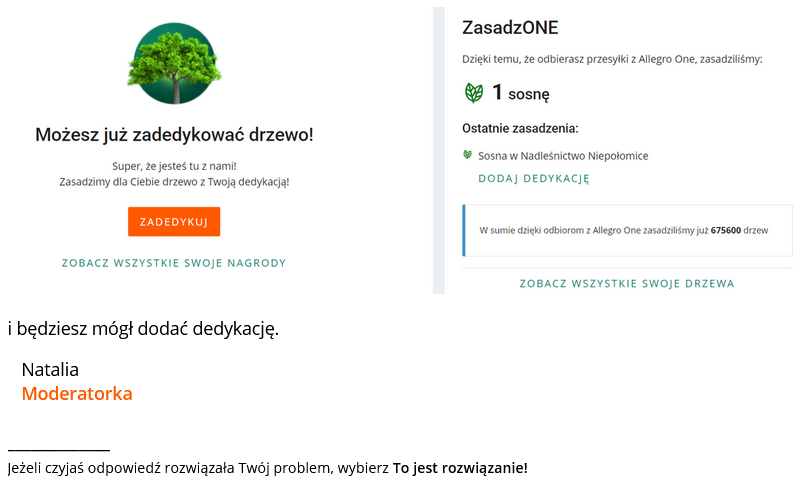This screenshot has height=493, width=797.
Task: Click the ZasadzONE panel heading
Action: [510, 27]
